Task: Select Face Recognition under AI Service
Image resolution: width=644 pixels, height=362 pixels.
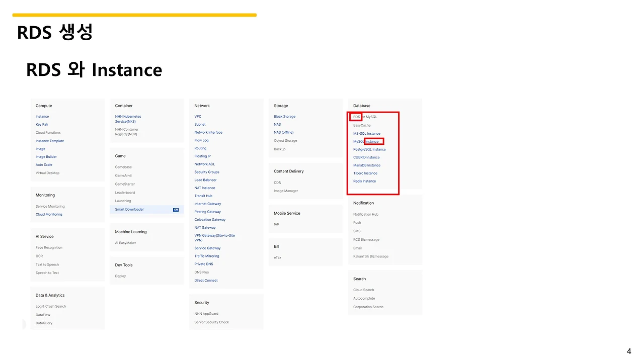Action: point(49,248)
